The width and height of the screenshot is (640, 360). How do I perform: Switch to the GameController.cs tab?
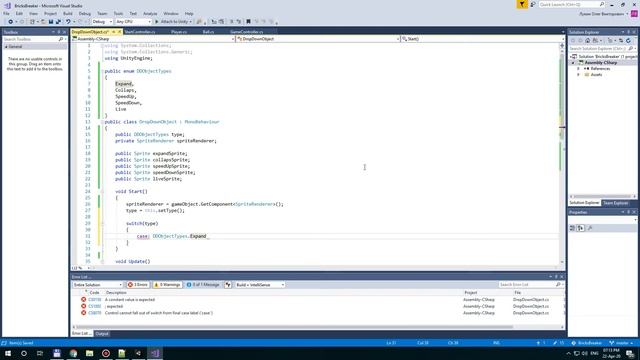(247, 32)
